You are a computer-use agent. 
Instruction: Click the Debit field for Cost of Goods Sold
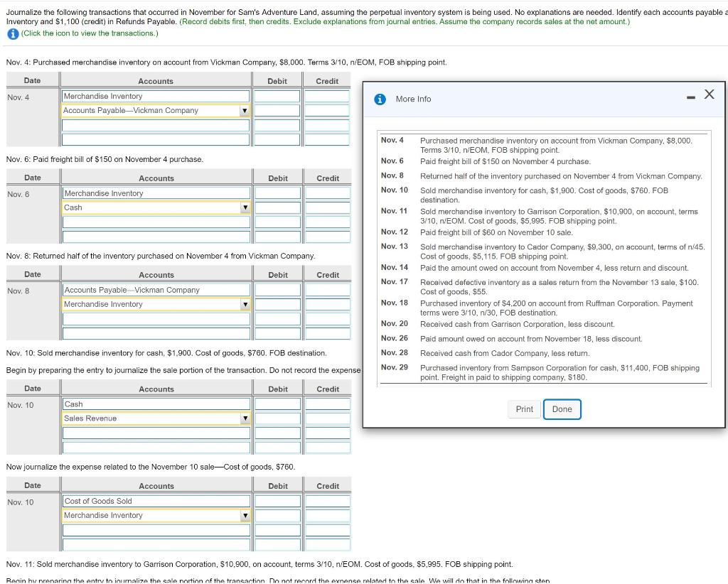click(278, 500)
